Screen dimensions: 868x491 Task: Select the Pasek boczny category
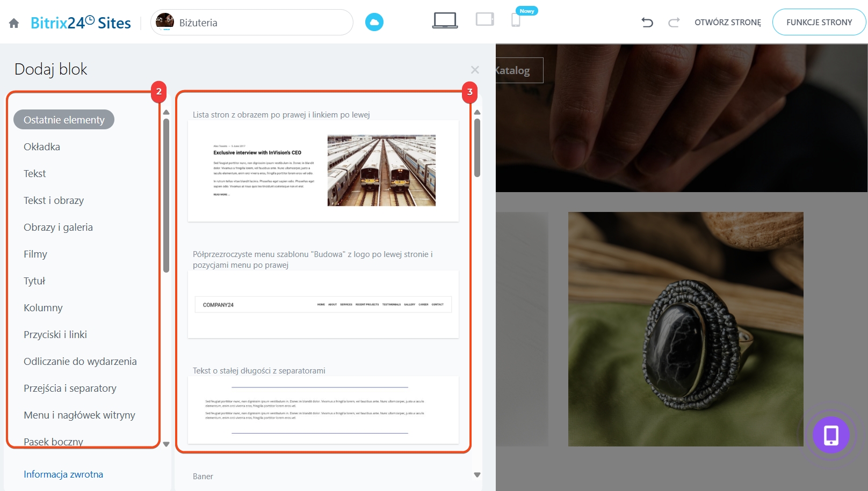53,441
